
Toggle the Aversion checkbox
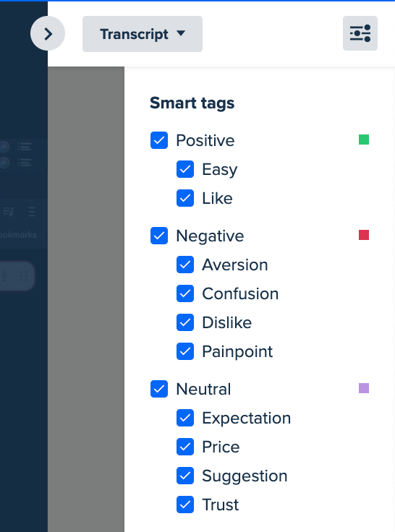click(185, 265)
